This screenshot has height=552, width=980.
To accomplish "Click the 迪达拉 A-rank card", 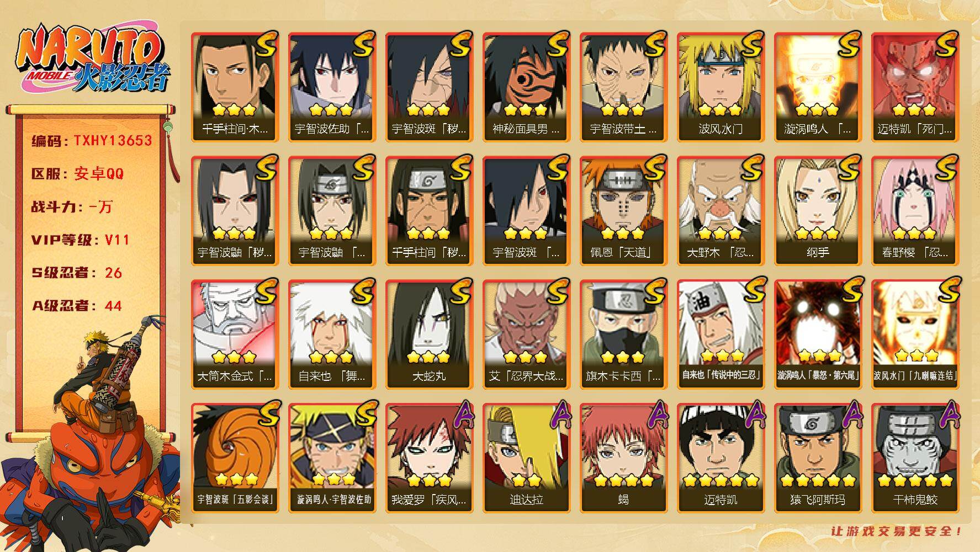I will 526,458.
